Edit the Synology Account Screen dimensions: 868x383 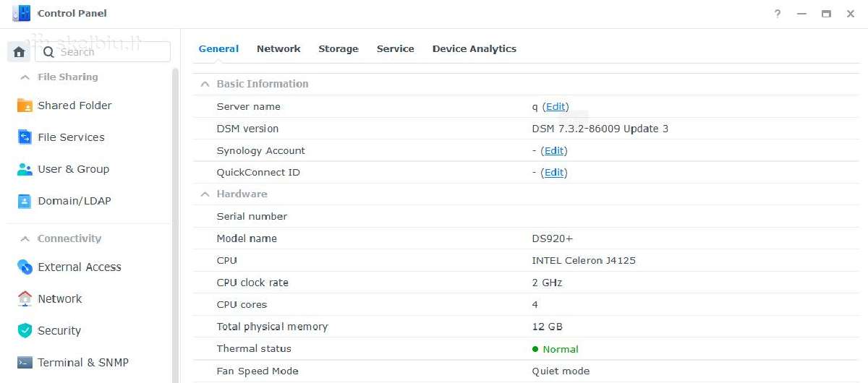(554, 150)
